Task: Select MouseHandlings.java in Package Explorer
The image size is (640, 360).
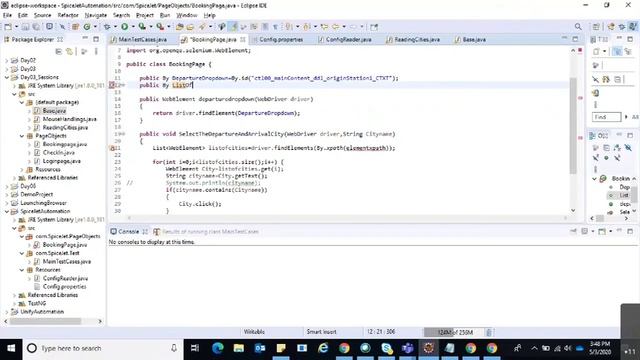Action: point(69,119)
